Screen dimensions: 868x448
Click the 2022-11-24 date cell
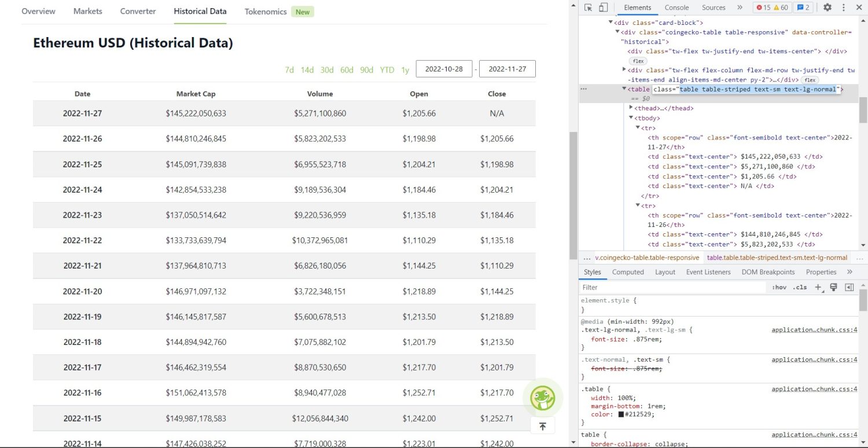(x=82, y=189)
